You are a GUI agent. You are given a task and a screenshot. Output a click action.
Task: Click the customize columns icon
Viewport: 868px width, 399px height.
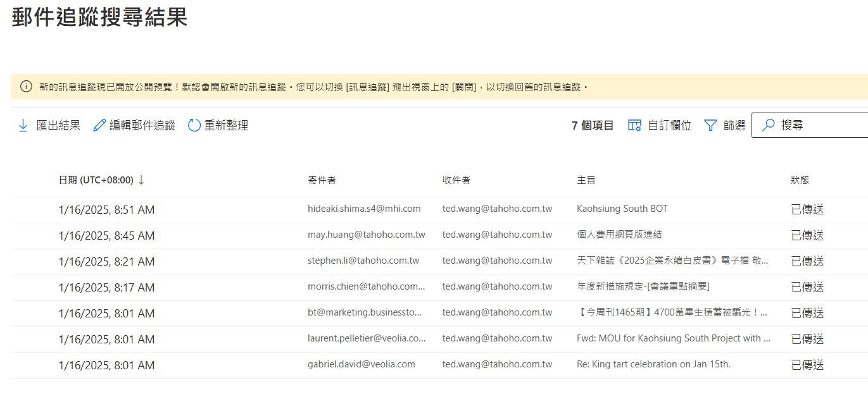[634, 126]
